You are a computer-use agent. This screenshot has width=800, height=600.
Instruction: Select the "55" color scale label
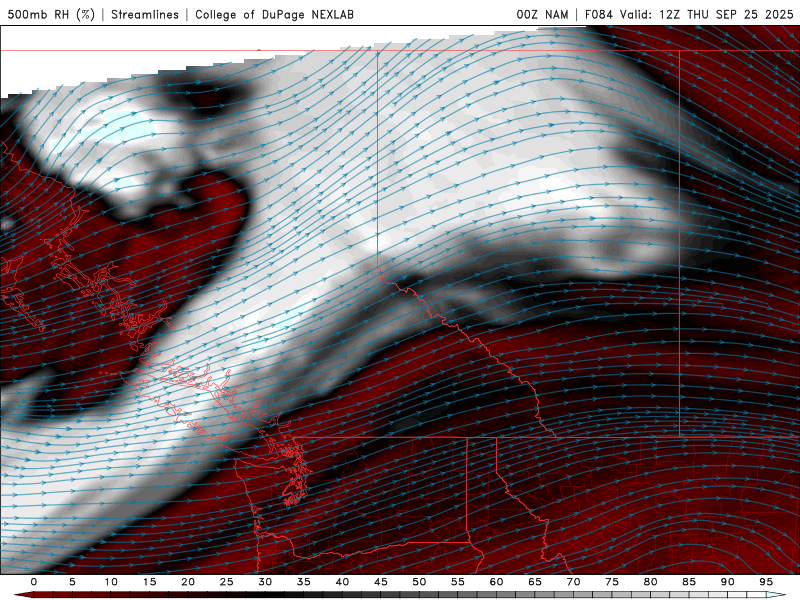coord(457,582)
